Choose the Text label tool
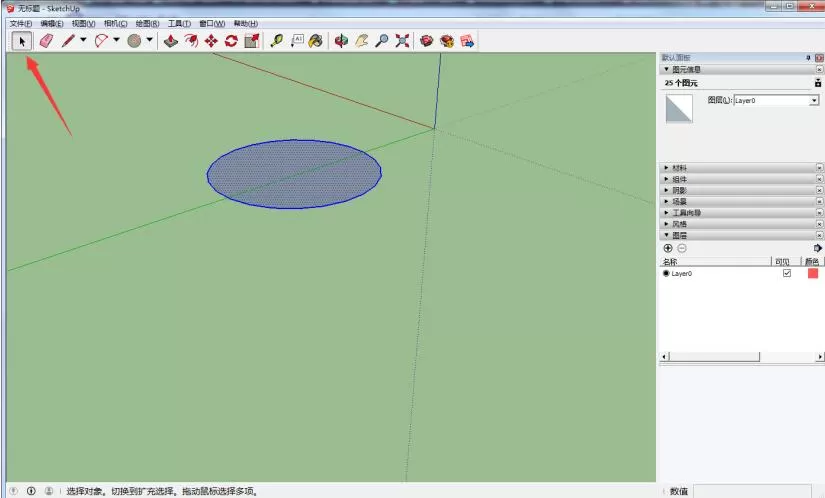 pyautogui.click(x=297, y=41)
